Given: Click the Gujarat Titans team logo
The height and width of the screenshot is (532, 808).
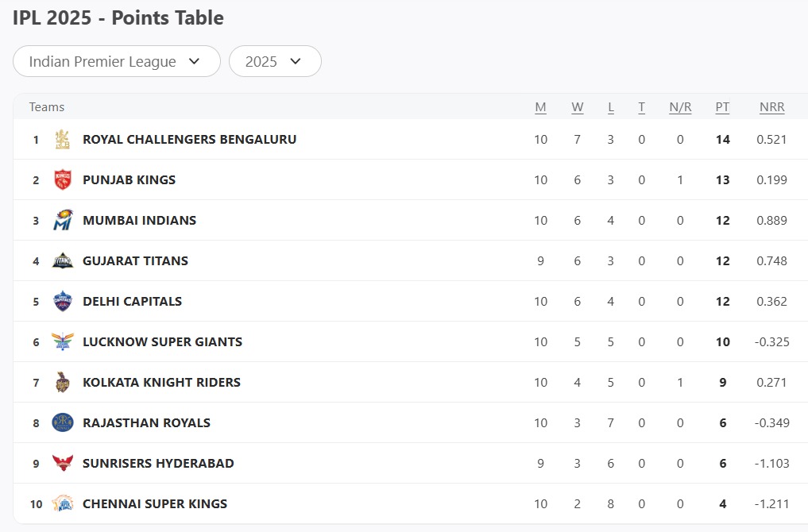Looking at the screenshot, I should [63, 260].
